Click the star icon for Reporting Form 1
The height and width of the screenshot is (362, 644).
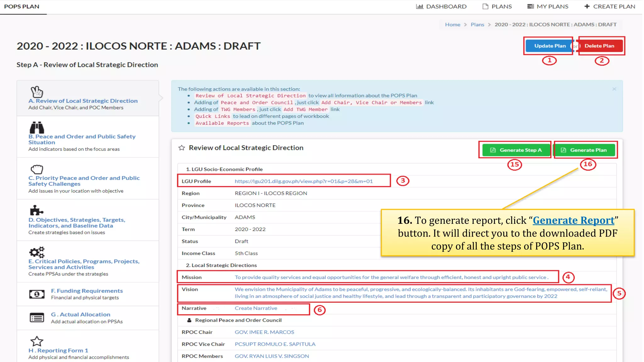pos(37,341)
